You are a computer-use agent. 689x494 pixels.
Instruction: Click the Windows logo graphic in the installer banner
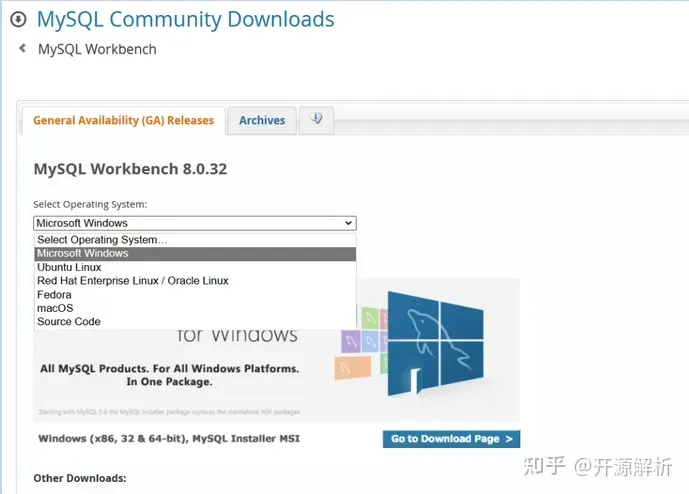pyautogui.click(x=435, y=344)
